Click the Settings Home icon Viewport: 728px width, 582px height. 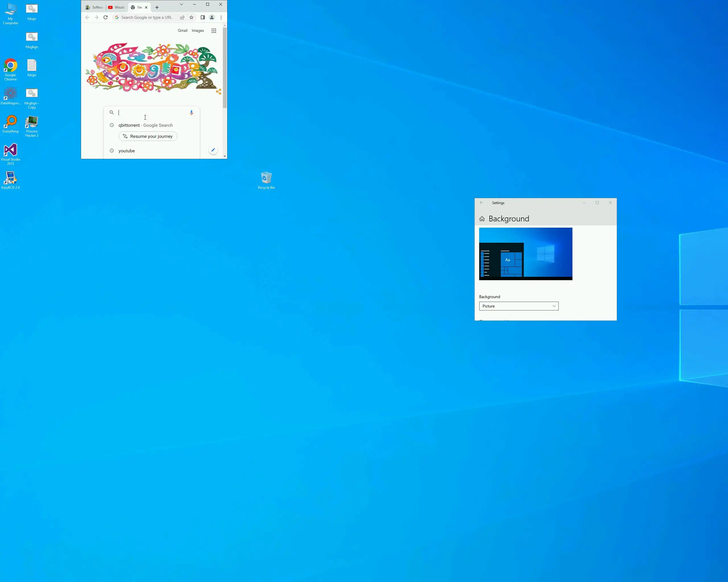click(x=482, y=219)
